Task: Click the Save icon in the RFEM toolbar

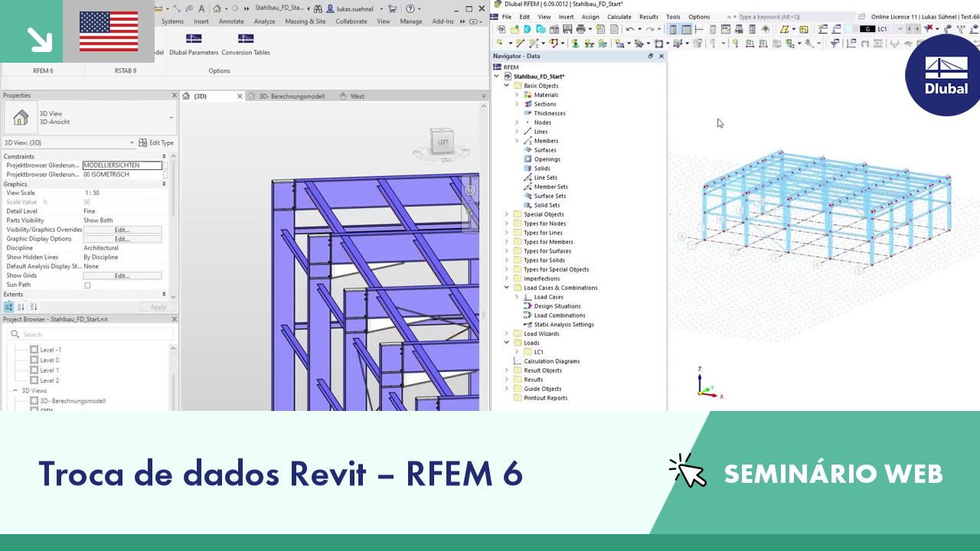Action: pos(568,28)
